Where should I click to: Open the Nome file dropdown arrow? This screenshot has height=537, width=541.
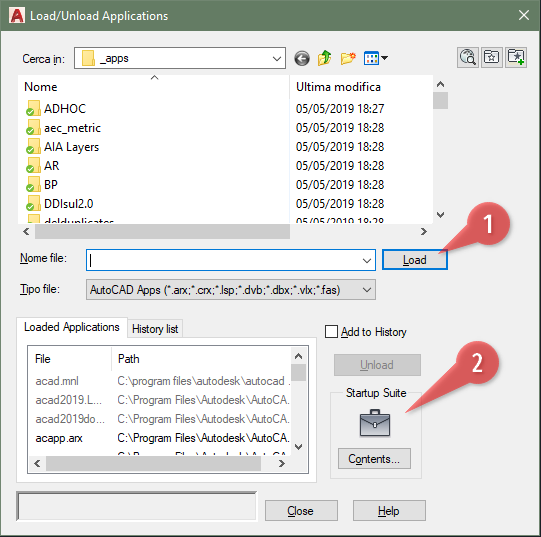pyautogui.click(x=367, y=261)
